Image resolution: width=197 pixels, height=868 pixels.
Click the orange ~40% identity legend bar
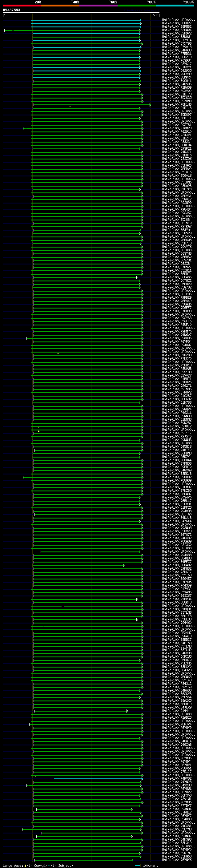[x=60, y=6]
